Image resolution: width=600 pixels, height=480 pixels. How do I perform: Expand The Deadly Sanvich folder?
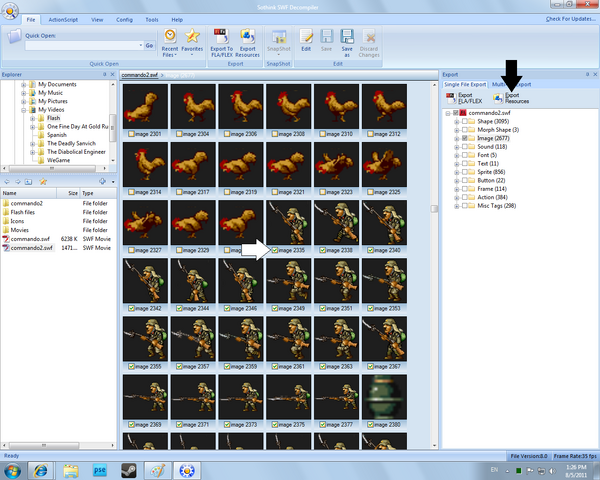(x=33, y=144)
